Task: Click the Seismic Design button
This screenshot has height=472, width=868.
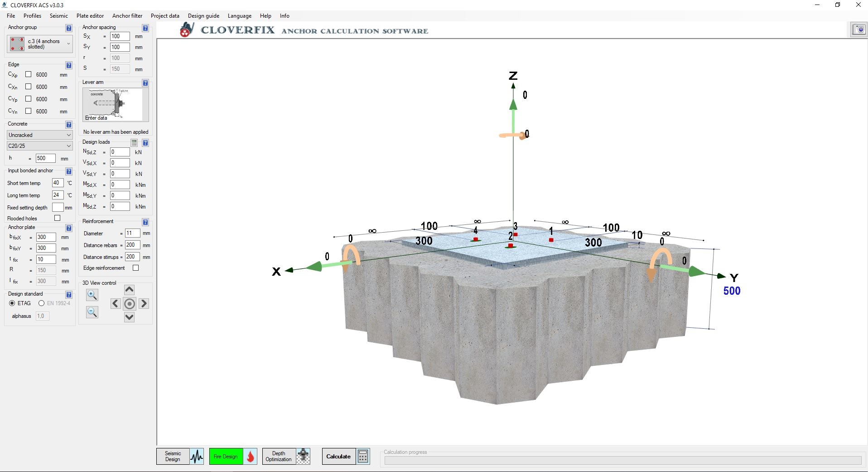Action: [x=173, y=457]
